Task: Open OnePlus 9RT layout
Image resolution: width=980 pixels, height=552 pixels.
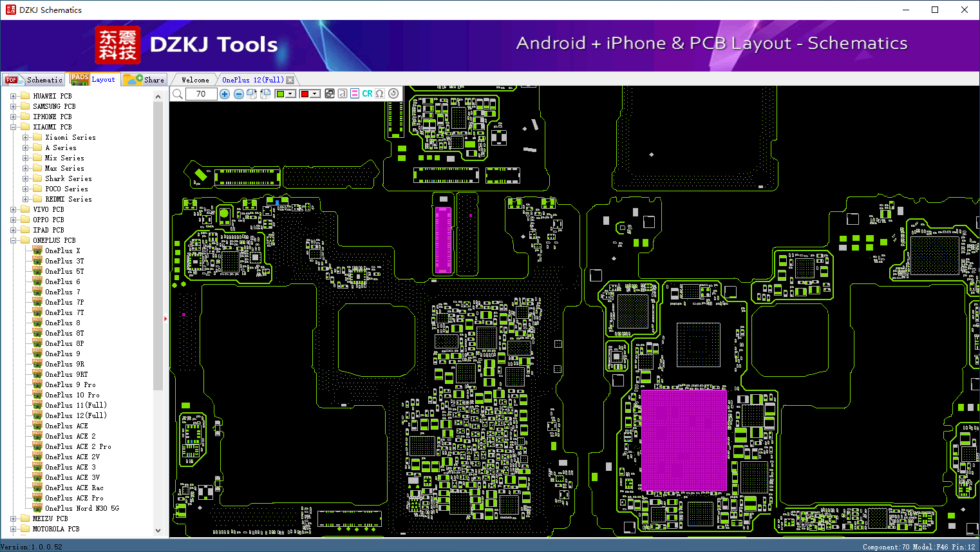Action: (x=66, y=374)
